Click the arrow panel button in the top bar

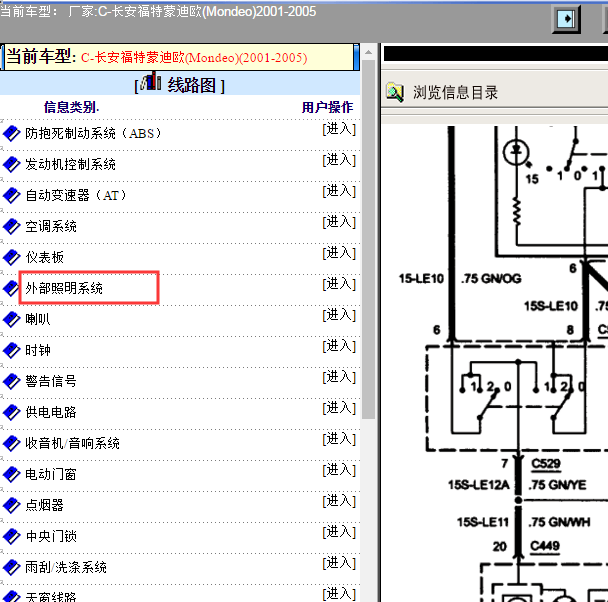(566, 19)
